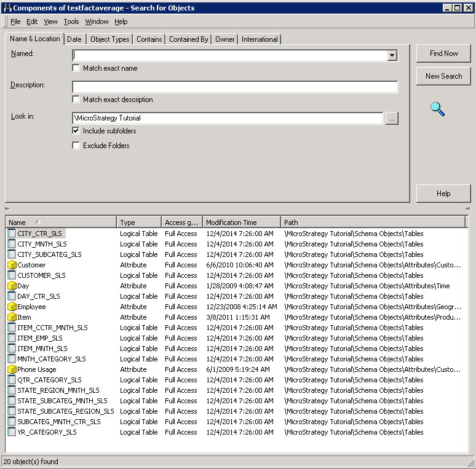The image size is (476, 469).
Task: Enable Match exact name checkbox
Action: (76, 68)
